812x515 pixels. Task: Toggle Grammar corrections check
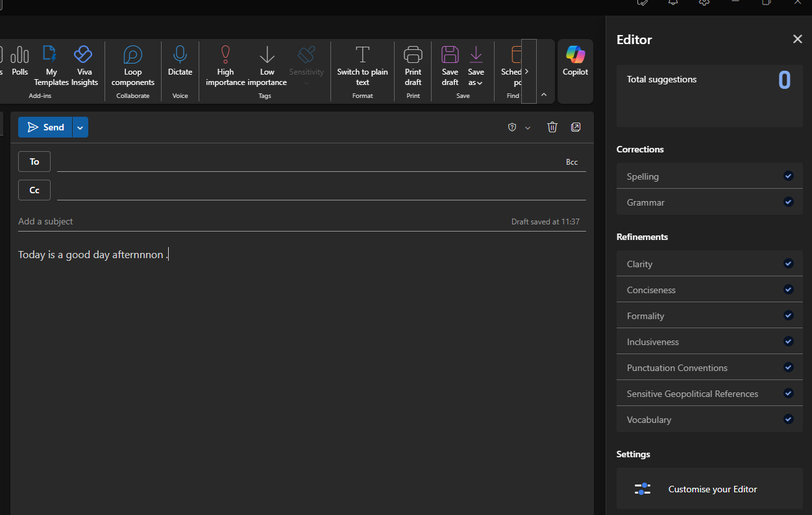tap(788, 202)
